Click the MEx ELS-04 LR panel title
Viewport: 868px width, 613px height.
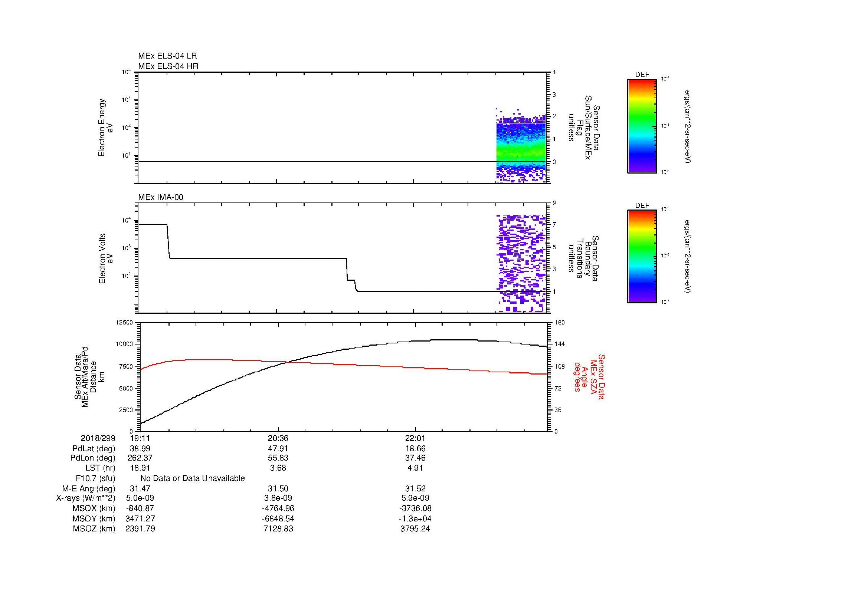click(167, 56)
